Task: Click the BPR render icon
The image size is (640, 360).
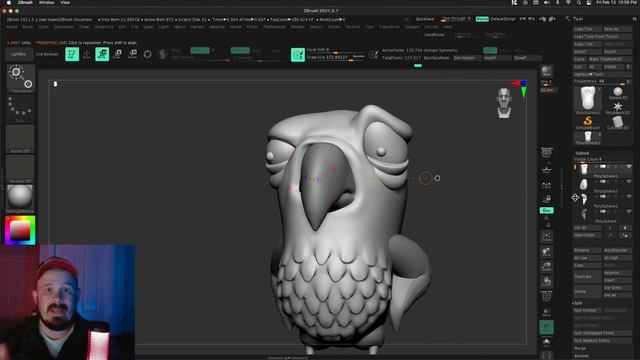Action: tap(547, 71)
